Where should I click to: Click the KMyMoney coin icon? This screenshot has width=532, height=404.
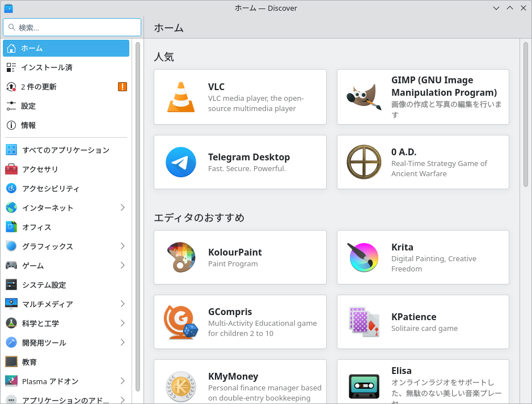tap(181, 386)
